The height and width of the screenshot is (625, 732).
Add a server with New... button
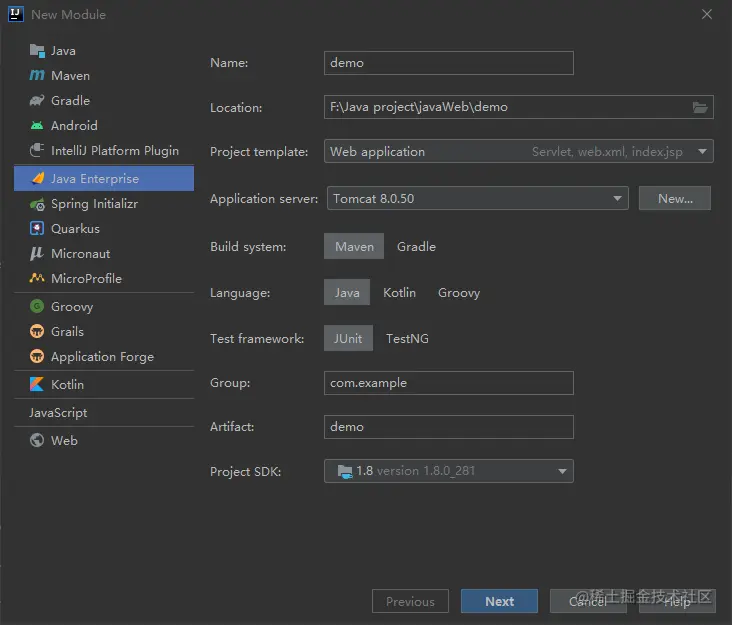[x=675, y=198]
